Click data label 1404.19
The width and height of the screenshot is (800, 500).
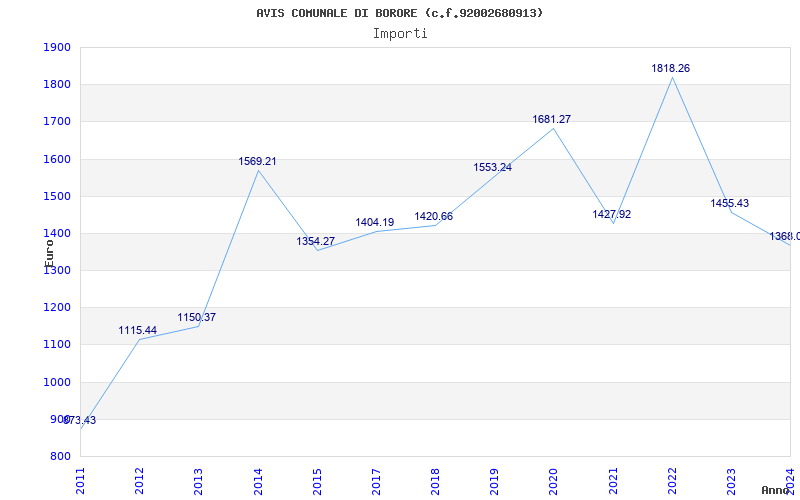click(x=374, y=222)
